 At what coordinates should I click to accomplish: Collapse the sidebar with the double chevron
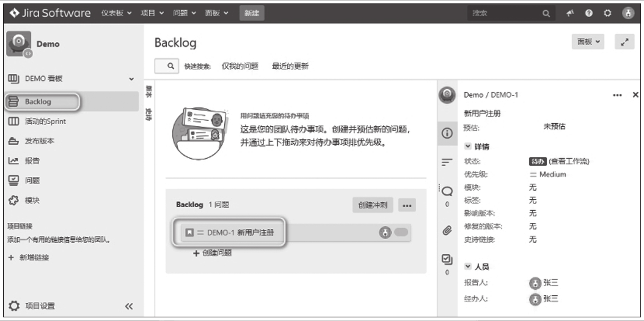click(x=129, y=306)
